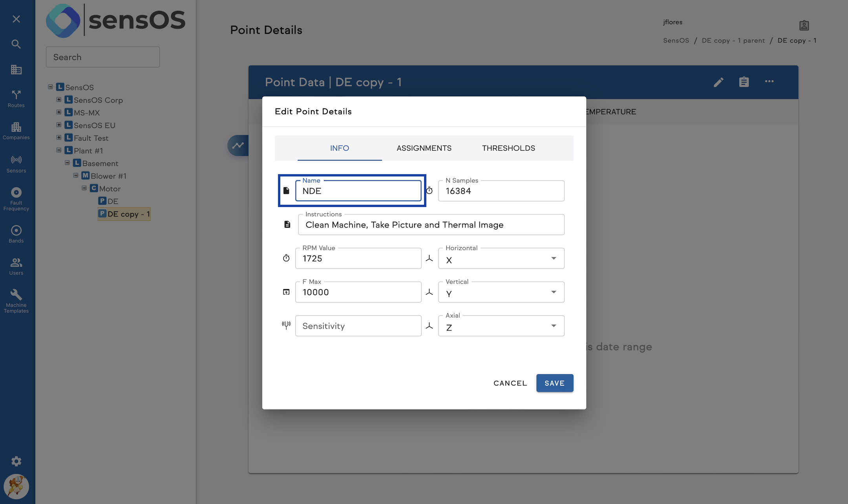Switch to the THRESHOLDS tab

click(x=508, y=148)
